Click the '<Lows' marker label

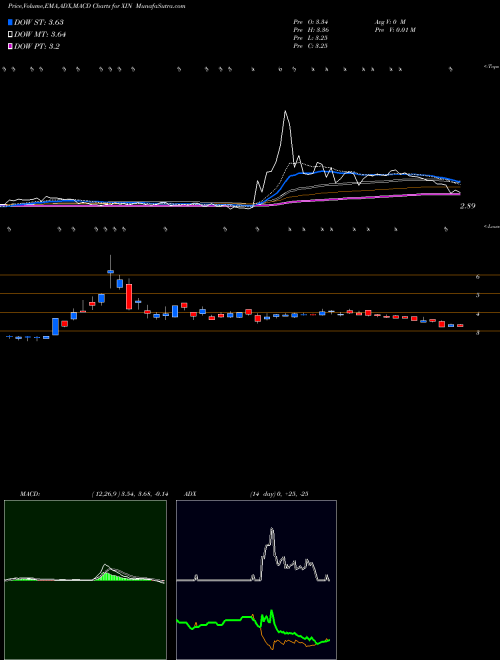(492, 226)
